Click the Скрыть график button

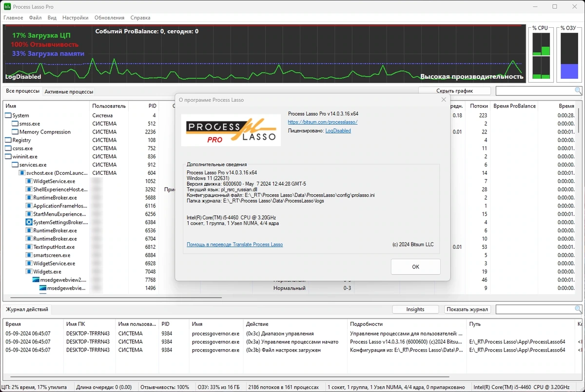pos(455,91)
